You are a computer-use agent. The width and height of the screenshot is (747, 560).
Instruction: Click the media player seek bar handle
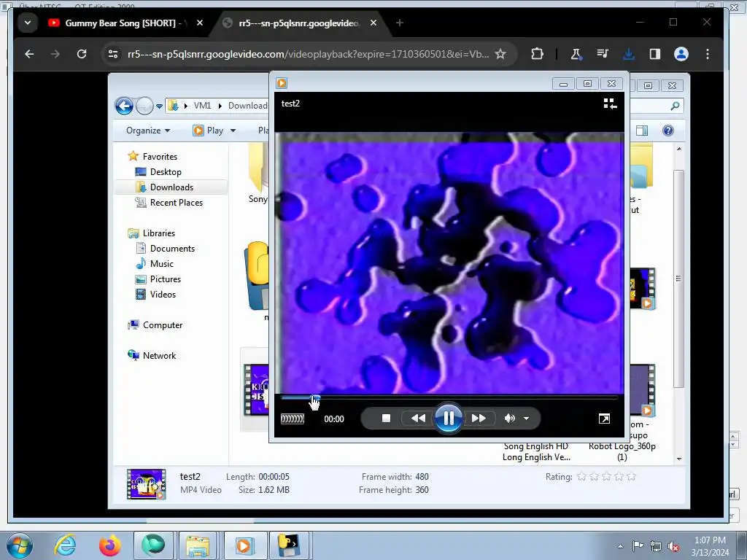coord(315,397)
